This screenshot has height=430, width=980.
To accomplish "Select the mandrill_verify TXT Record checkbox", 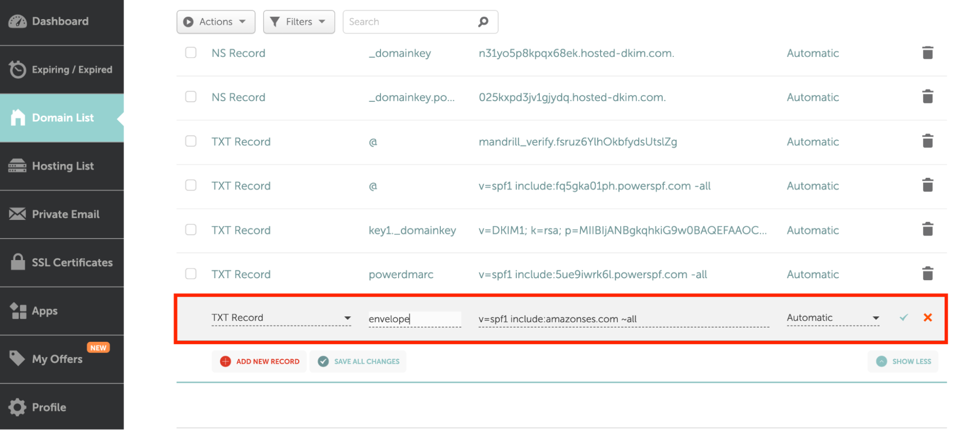I will (191, 141).
